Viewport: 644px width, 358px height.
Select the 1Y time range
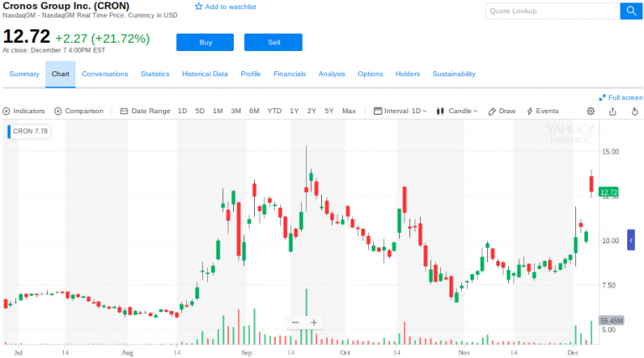coord(294,111)
